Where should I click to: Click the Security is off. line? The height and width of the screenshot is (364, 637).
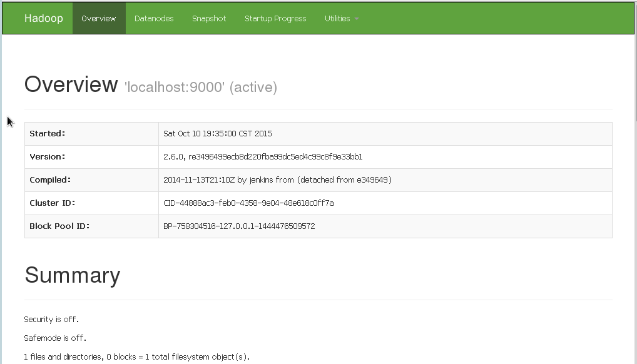pos(51,320)
